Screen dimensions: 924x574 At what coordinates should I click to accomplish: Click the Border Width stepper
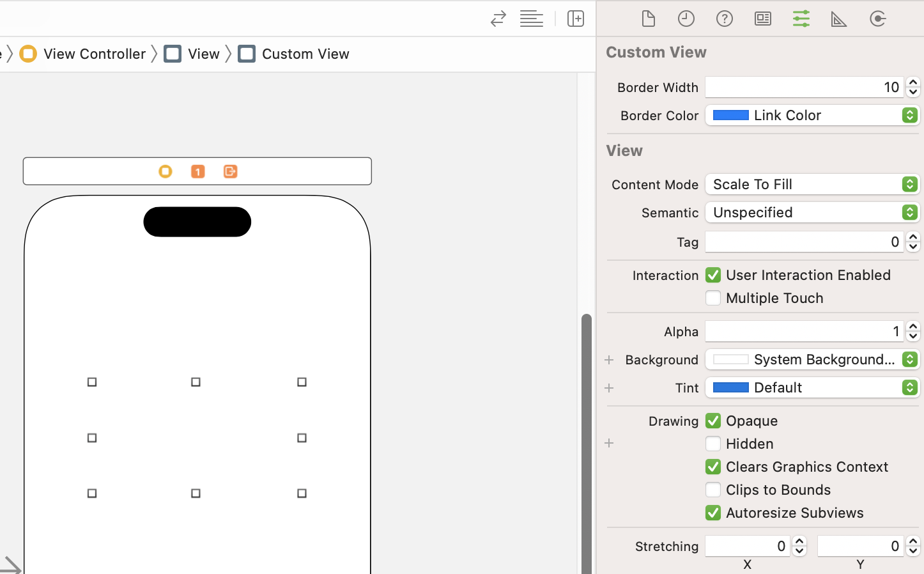click(x=913, y=88)
